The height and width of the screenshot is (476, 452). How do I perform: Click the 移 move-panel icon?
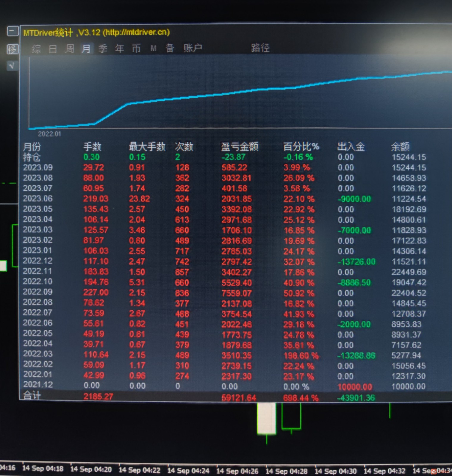[x=12, y=49]
